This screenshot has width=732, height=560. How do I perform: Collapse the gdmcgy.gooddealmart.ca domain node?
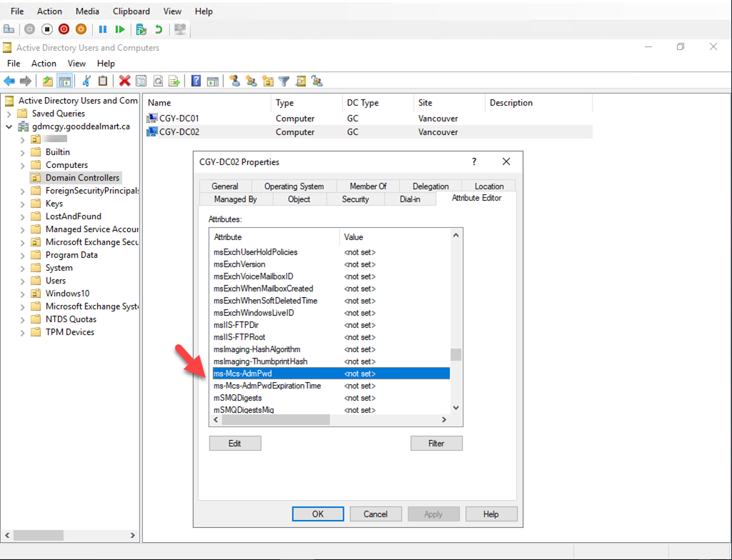pos(9,126)
